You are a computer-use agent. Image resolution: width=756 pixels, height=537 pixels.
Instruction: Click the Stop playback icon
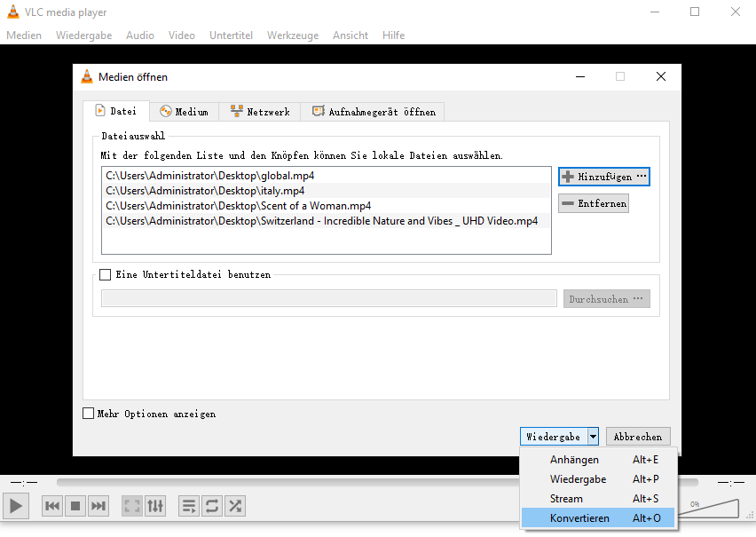[75, 506]
